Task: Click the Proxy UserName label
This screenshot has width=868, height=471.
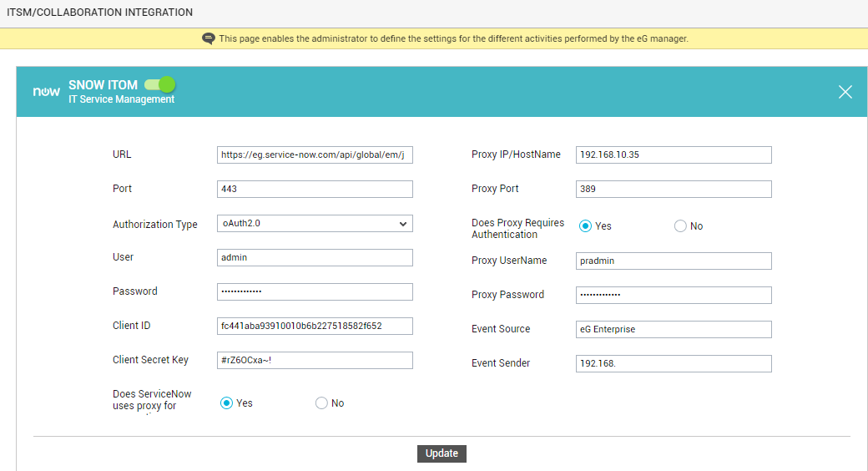Action: [509, 261]
